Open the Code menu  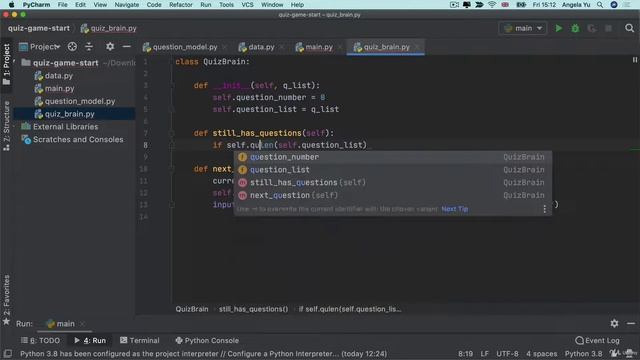click(x=154, y=4)
